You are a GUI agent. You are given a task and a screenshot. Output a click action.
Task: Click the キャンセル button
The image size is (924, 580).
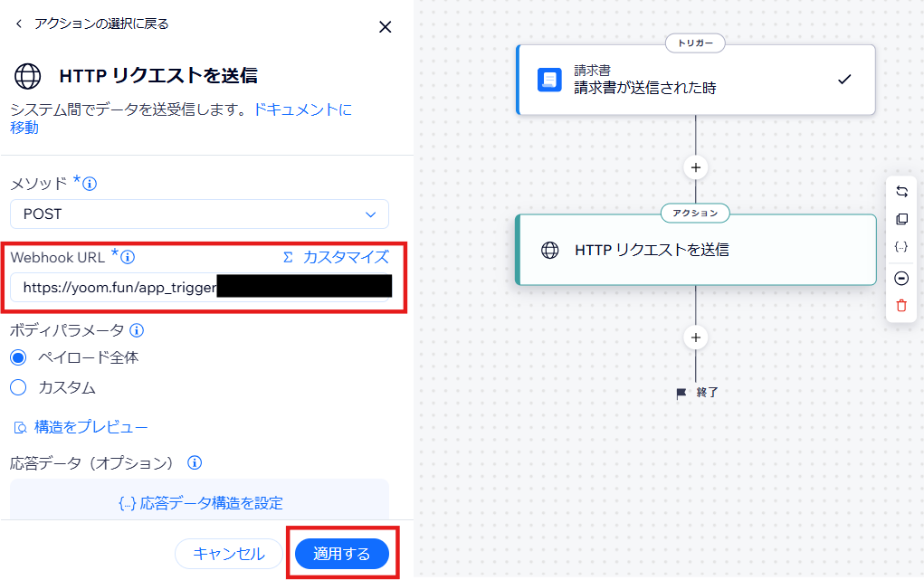(229, 554)
